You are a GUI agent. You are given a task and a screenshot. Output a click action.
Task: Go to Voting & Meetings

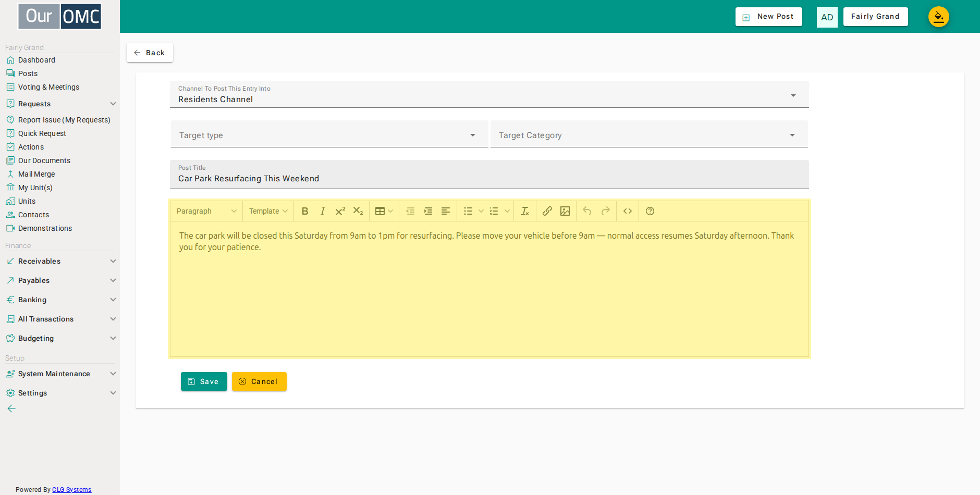(48, 87)
